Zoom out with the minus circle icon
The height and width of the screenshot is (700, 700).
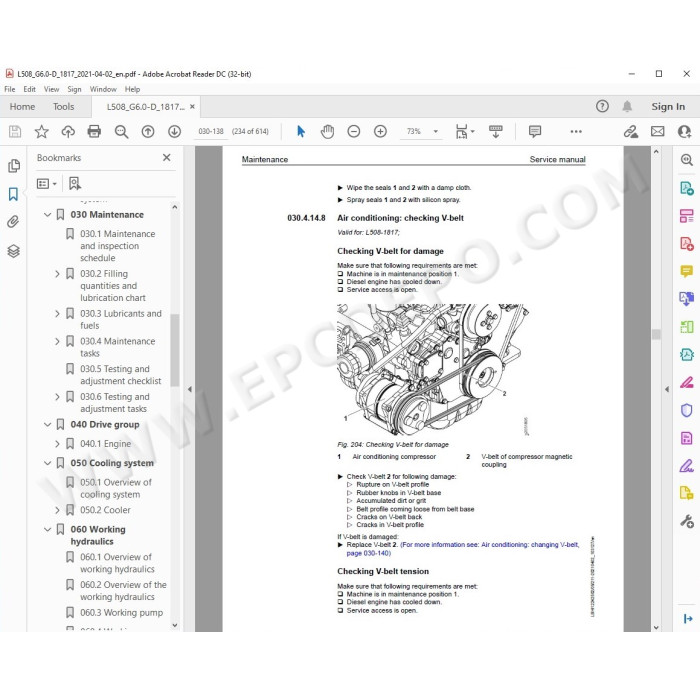tap(354, 131)
